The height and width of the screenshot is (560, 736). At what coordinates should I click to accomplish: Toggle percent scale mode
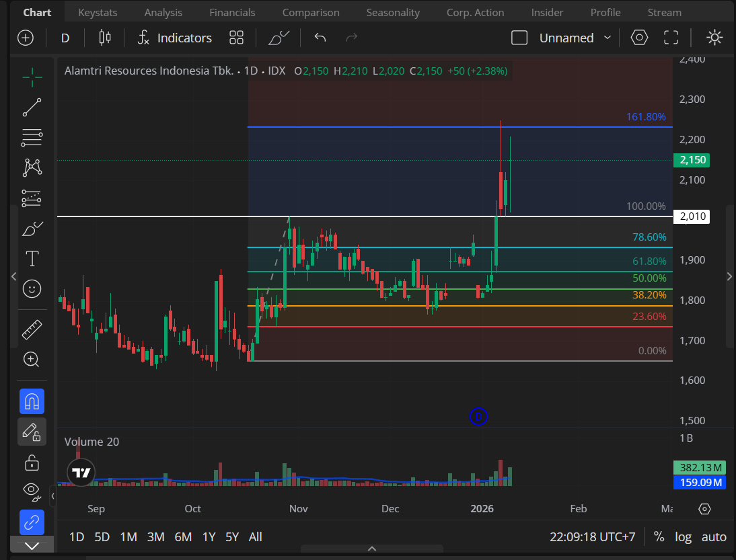point(659,537)
